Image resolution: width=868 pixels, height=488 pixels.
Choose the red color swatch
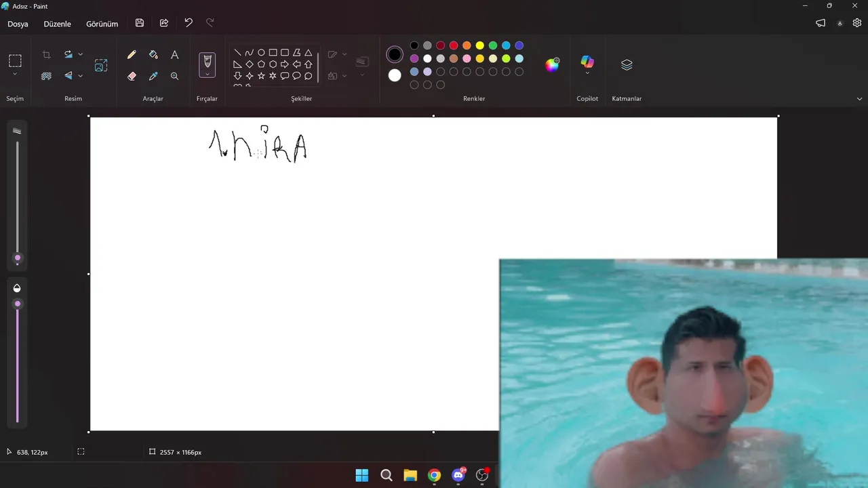pos(454,45)
